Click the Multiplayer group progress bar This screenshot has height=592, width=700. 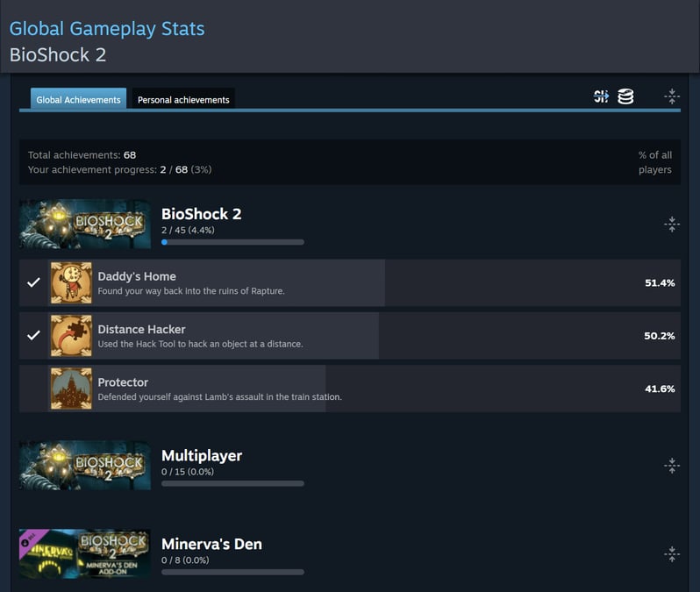[x=232, y=483]
